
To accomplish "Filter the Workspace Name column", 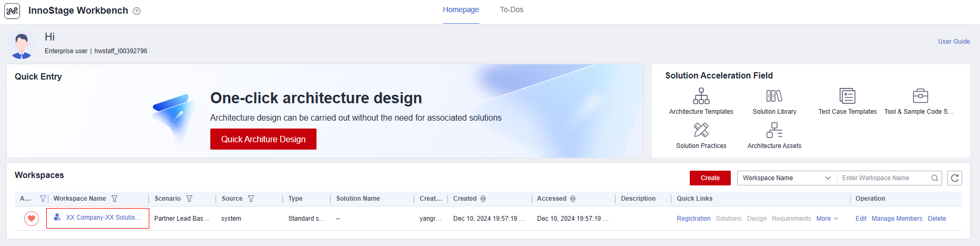I will point(115,199).
